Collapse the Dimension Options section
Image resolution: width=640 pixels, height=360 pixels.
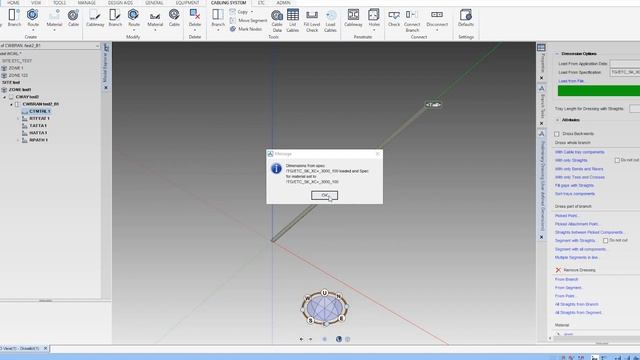[x=557, y=54]
